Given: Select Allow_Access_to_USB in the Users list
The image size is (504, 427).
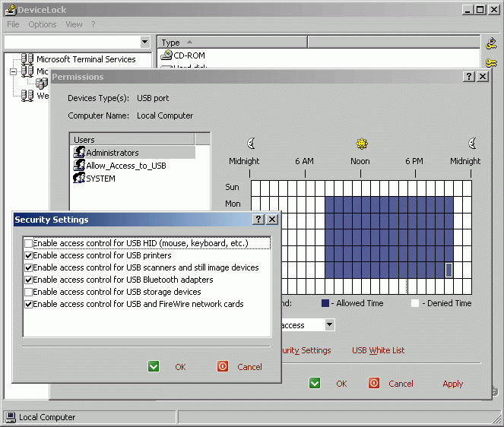Looking at the screenshot, I should point(125,166).
